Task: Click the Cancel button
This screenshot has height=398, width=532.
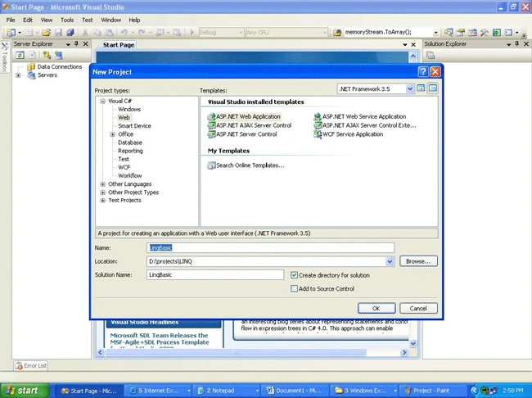Action: pos(418,309)
